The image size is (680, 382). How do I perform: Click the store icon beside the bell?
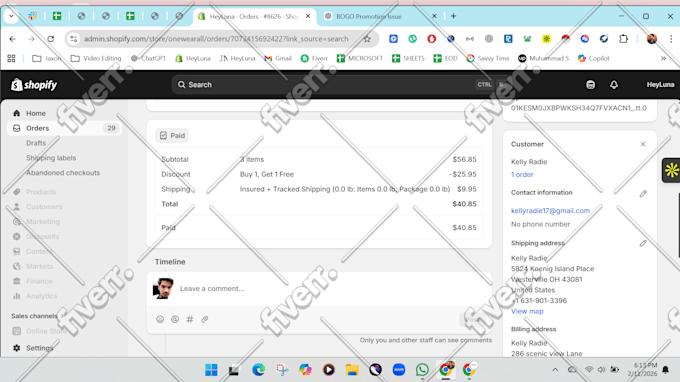coord(590,85)
